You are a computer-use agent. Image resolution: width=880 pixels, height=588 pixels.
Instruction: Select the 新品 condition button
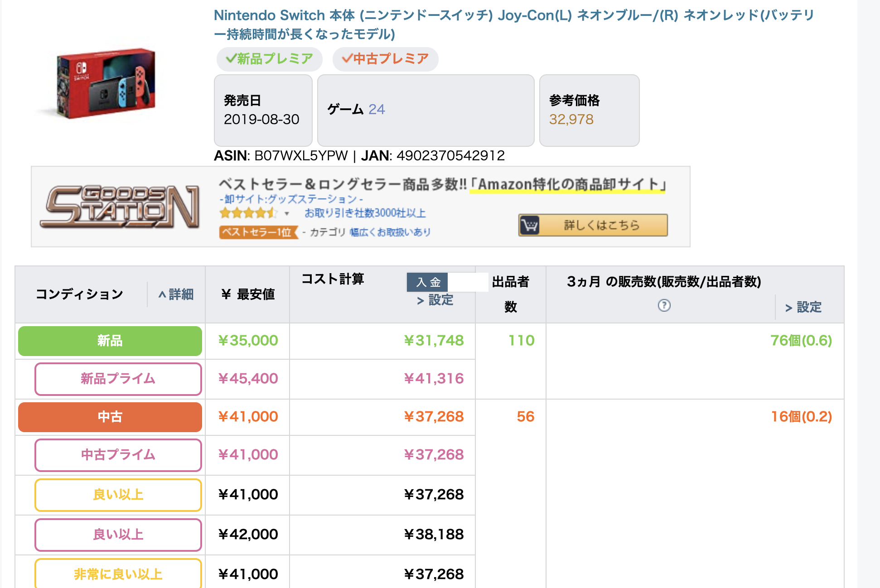(x=110, y=341)
